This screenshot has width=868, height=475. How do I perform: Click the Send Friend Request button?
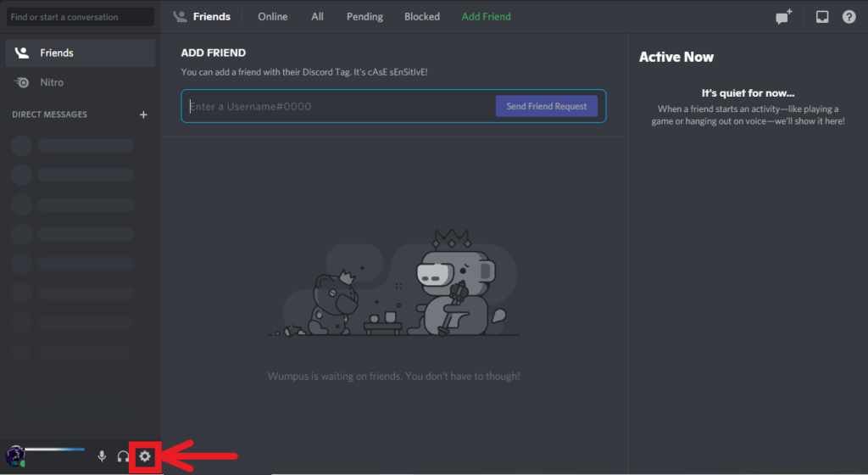[x=547, y=106]
